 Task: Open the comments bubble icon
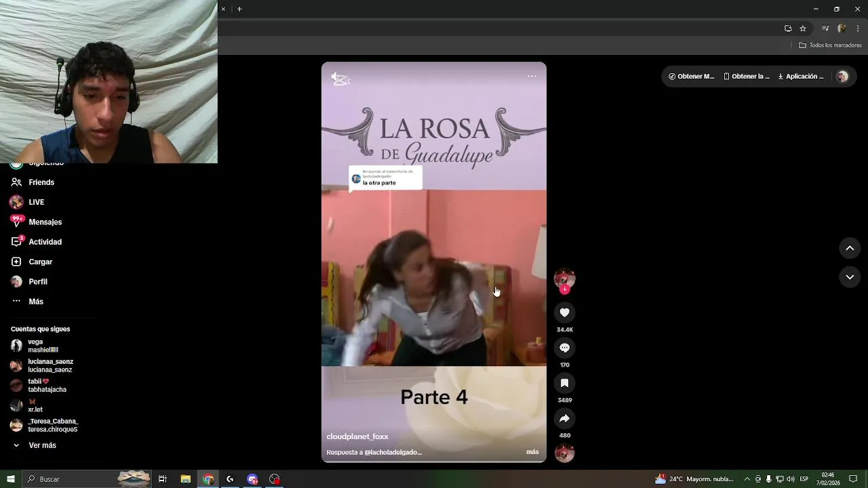pos(564,348)
